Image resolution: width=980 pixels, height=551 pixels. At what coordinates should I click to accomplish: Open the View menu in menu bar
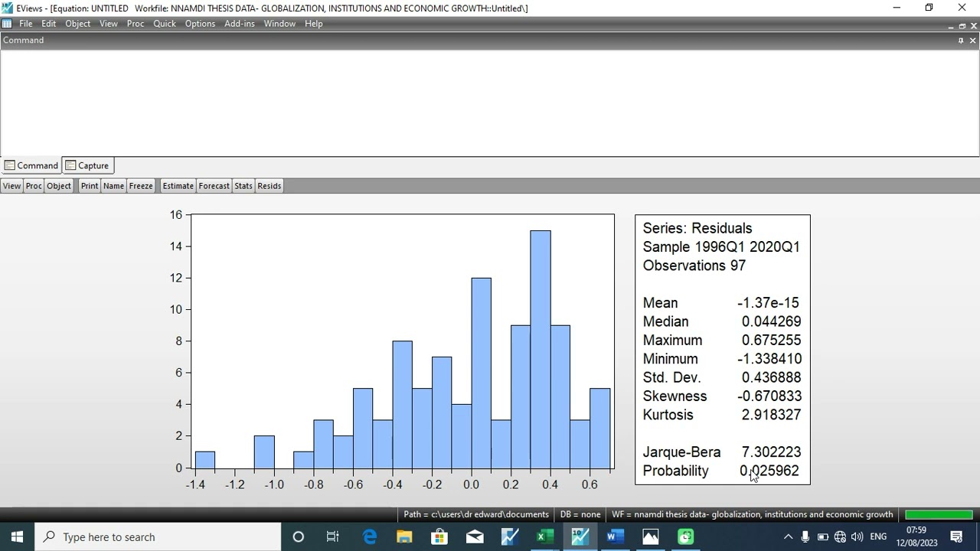pyautogui.click(x=108, y=24)
